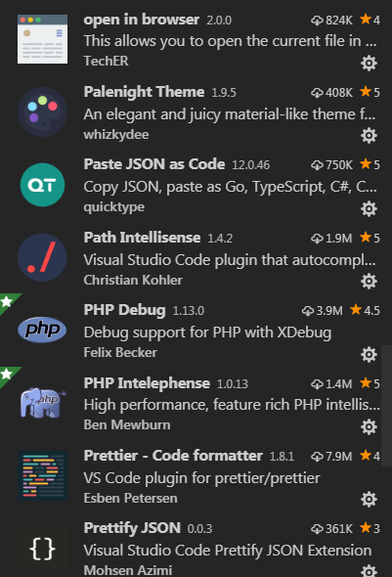Click the quicktype QT logo icon
Viewport: 392px width, 577px height.
(42, 185)
